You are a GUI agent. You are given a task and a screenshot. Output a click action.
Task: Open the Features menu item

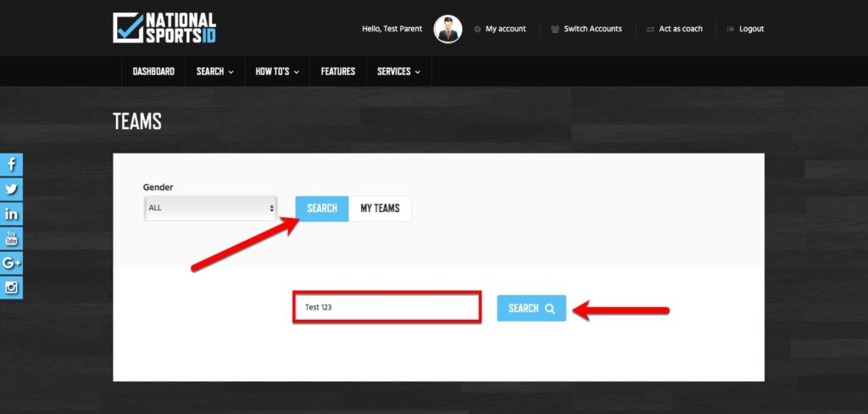338,71
